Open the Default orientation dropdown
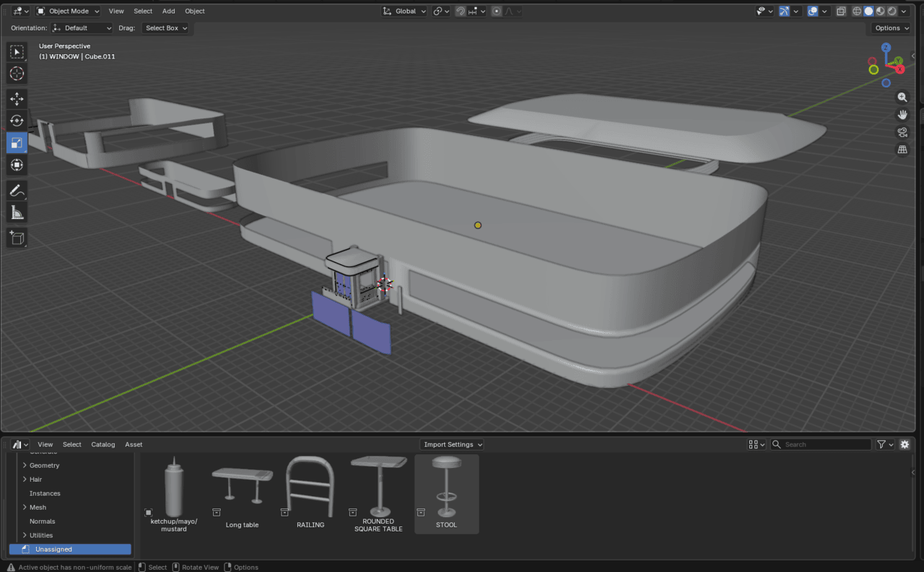924x572 pixels. [82, 28]
